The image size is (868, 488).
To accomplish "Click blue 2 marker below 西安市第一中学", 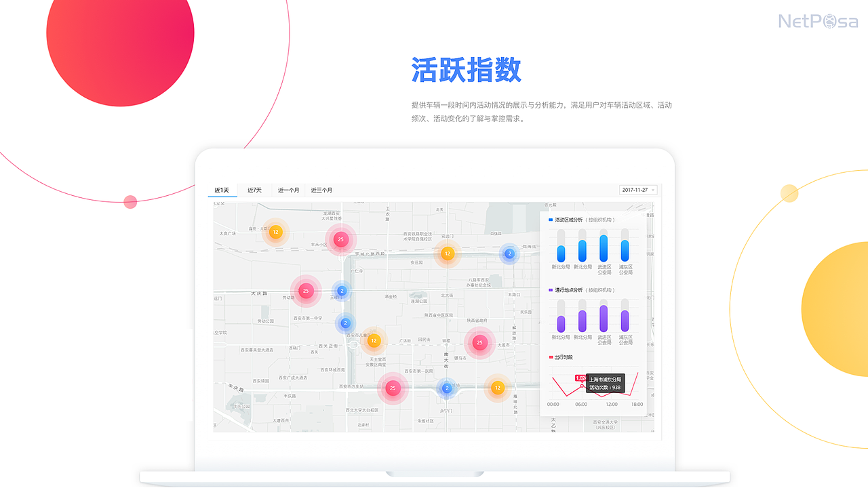I will coord(345,323).
